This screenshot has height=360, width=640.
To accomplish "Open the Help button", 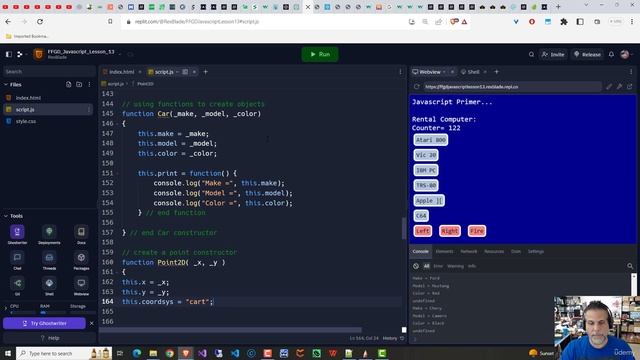I will point(49,338).
